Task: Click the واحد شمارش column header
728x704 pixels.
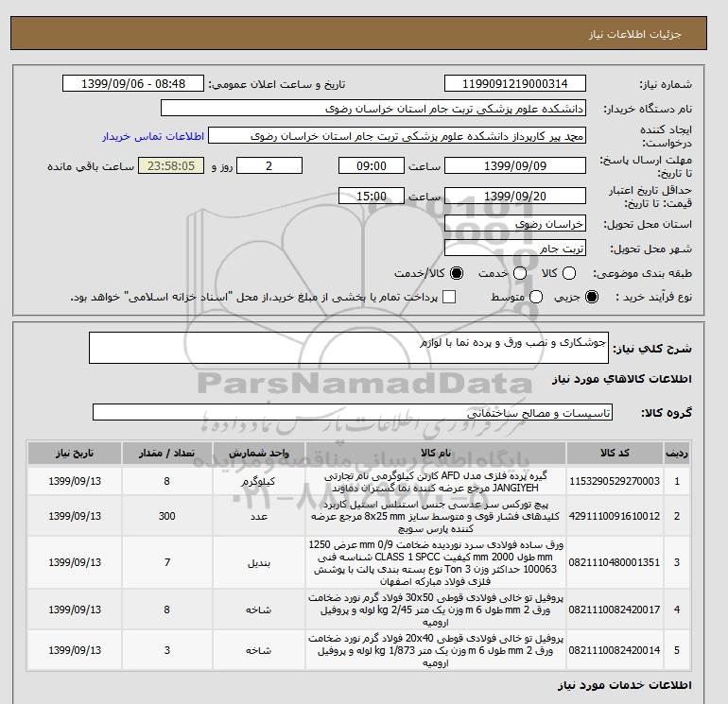Action: pyautogui.click(x=259, y=453)
